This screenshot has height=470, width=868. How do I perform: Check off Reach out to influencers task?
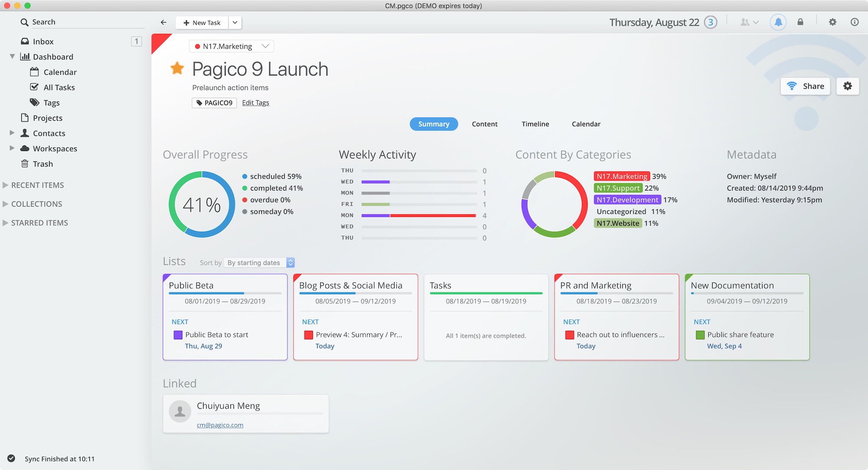point(569,335)
